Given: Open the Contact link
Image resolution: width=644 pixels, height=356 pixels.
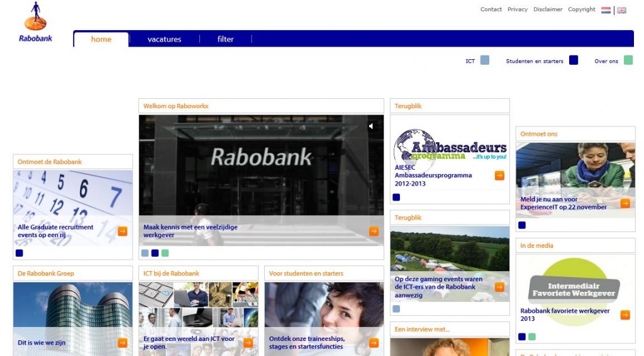Looking at the screenshot, I should pyautogui.click(x=491, y=9).
